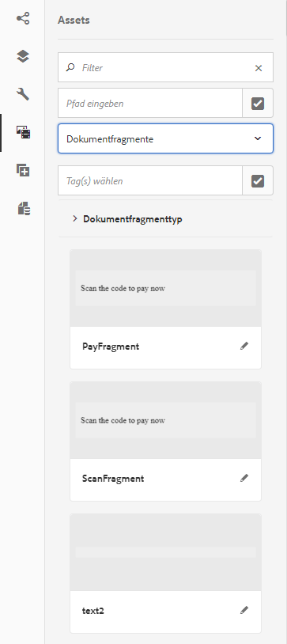Click the Assets panel heading
This screenshot has height=644, width=287.
pyautogui.click(x=74, y=20)
